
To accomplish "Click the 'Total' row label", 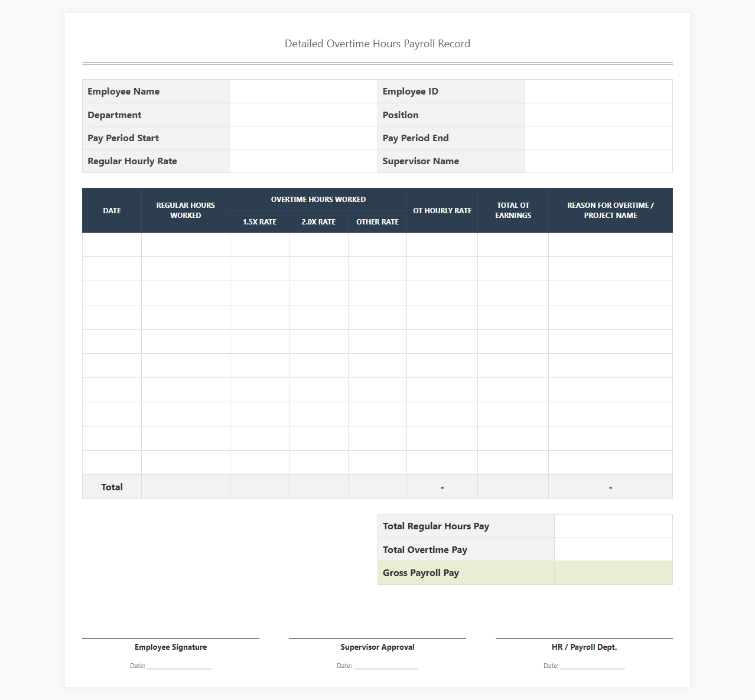I will 112,487.
